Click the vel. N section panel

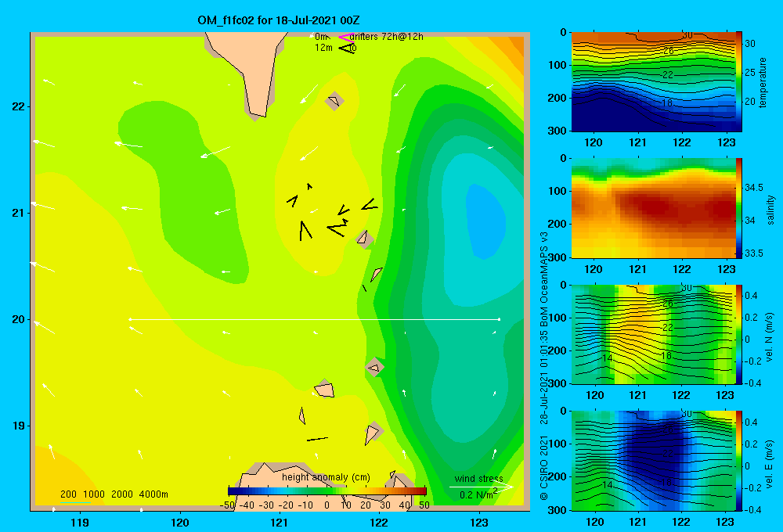tap(653, 334)
